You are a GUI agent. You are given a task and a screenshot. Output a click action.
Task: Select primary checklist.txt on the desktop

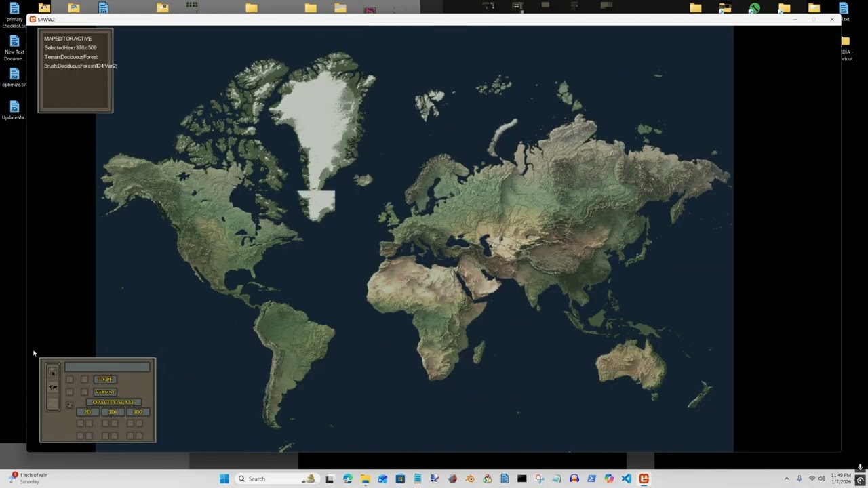coord(14,16)
